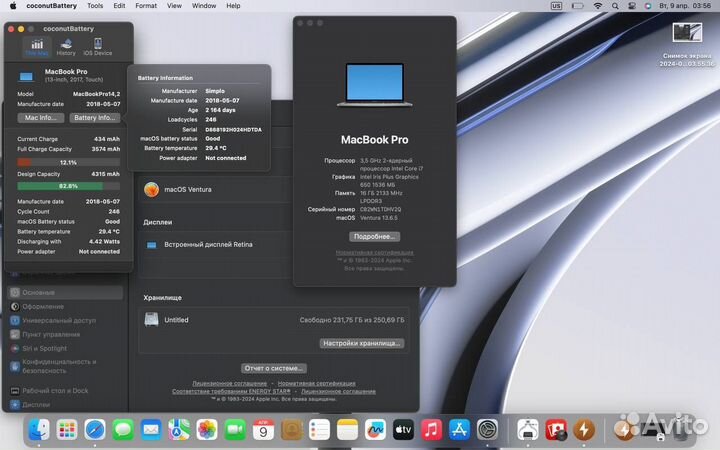Screen dimensions: 720x450
Task: Open Launchpad in the Dock
Action: point(67,430)
